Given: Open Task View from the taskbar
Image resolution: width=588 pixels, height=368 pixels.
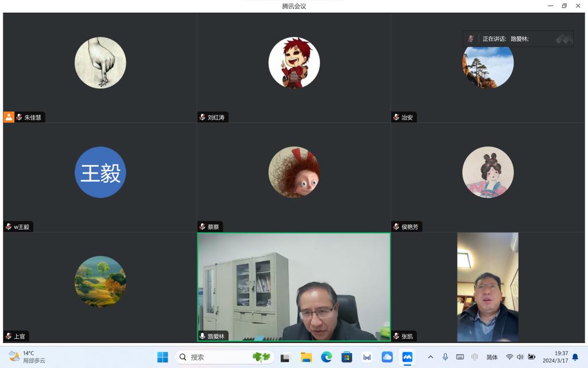Looking at the screenshot, I should click(286, 357).
